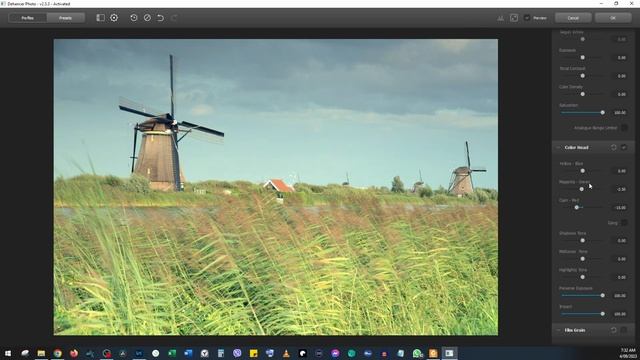Open File Explorer from the taskbar
The height and width of the screenshot is (360, 640).
[x=41, y=353]
